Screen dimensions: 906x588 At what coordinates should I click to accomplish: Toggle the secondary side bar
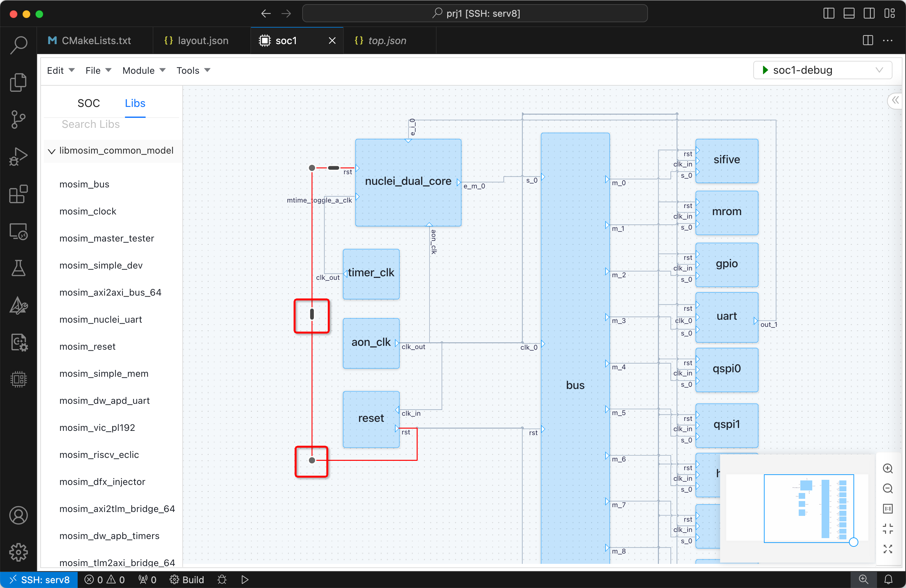(x=869, y=13)
